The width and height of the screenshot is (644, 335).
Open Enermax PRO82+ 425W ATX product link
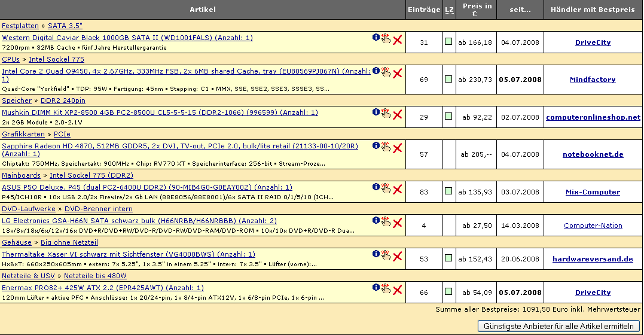tap(103, 288)
